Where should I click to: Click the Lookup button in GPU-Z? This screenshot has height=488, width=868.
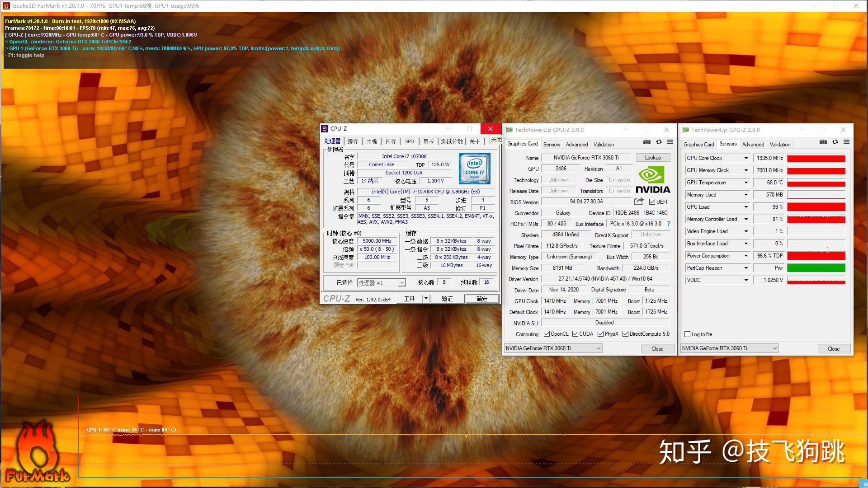tap(653, 158)
